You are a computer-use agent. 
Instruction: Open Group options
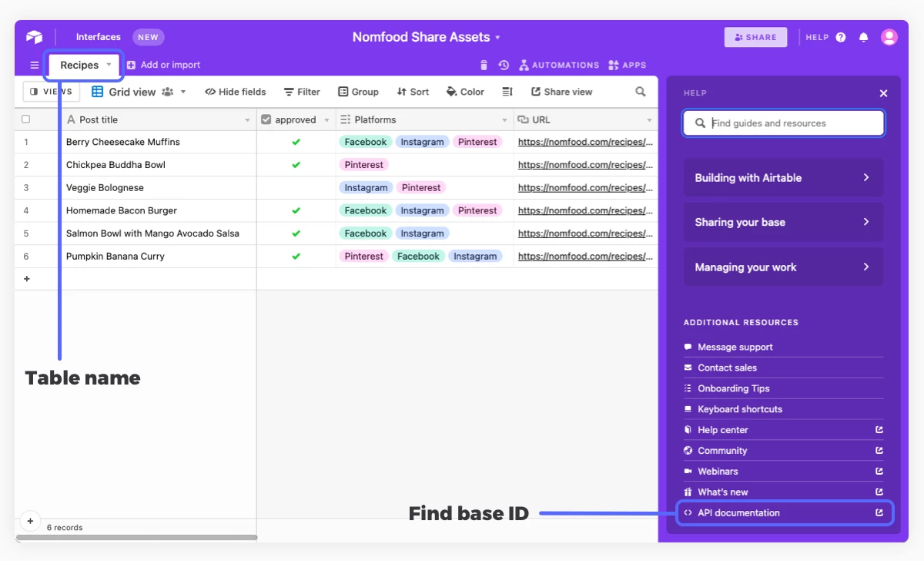pyautogui.click(x=359, y=92)
